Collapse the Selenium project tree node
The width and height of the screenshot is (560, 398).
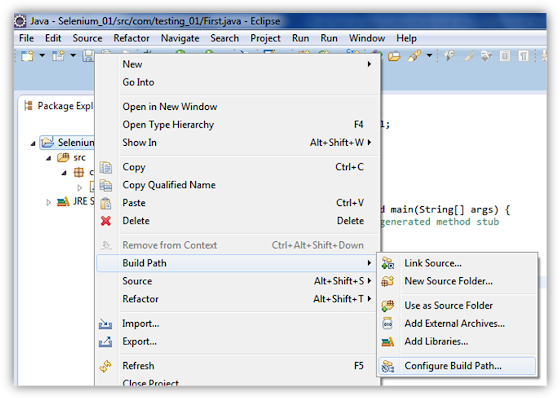tap(33, 143)
